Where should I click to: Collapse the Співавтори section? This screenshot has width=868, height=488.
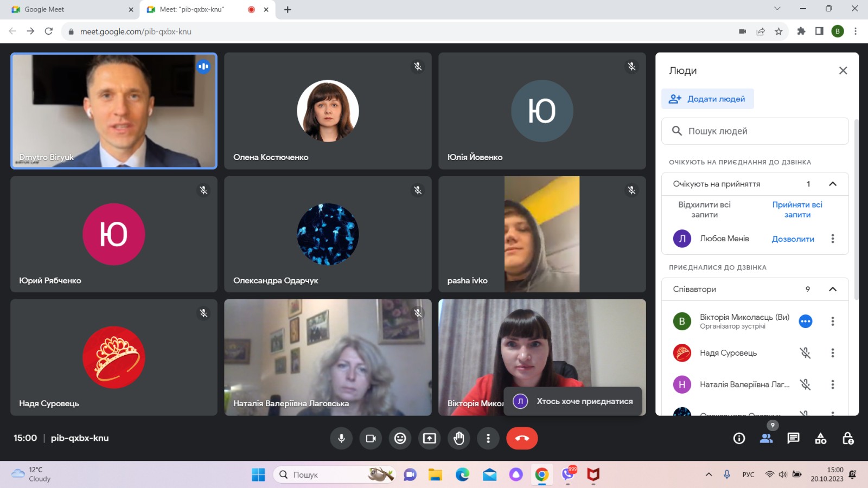coord(833,289)
